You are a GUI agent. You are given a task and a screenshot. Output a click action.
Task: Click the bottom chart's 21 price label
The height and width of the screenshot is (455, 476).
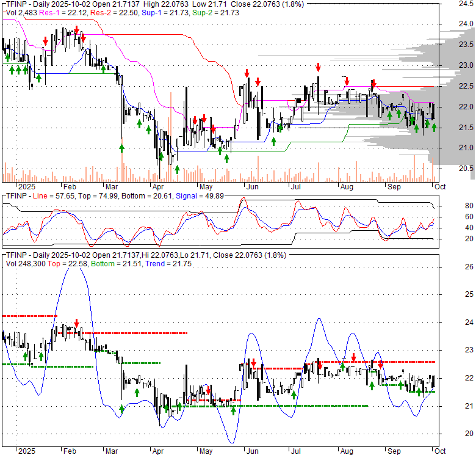pos(469,406)
